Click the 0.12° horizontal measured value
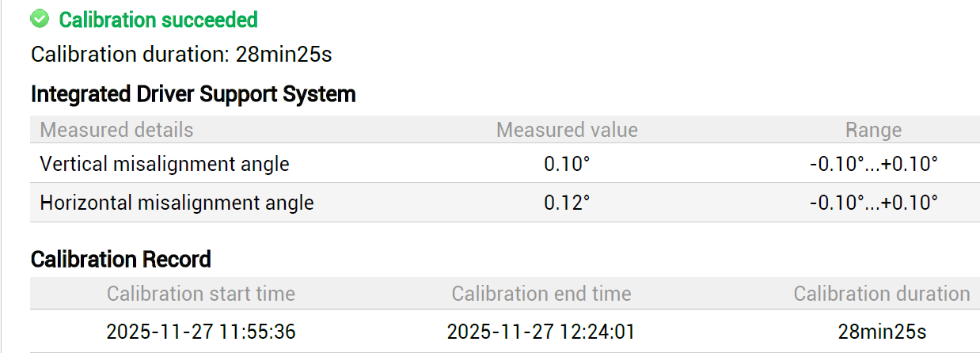 click(x=567, y=203)
